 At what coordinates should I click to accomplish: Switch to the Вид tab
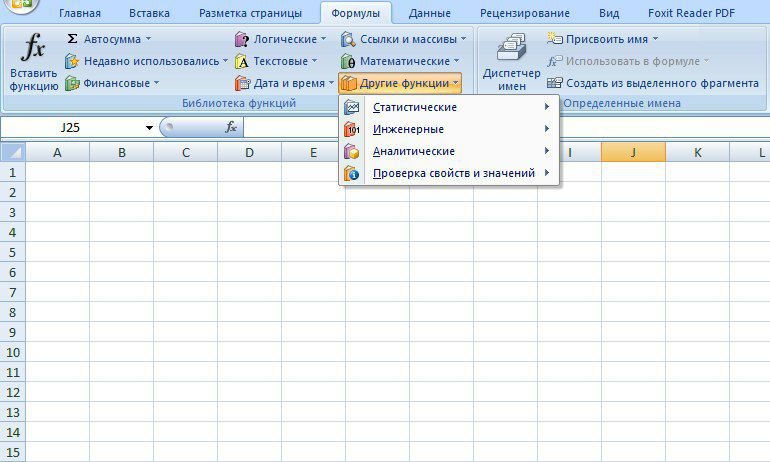tap(609, 13)
